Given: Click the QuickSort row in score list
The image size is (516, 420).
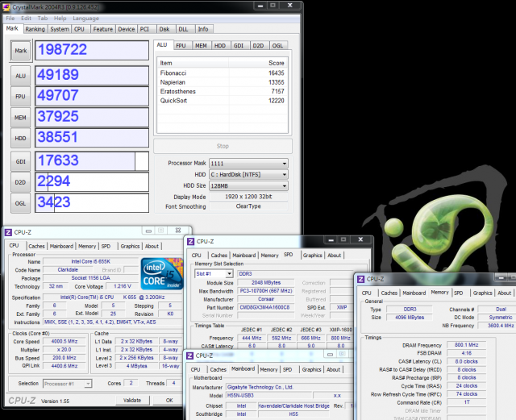Looking at the screenshot, I should coord(223,101).
